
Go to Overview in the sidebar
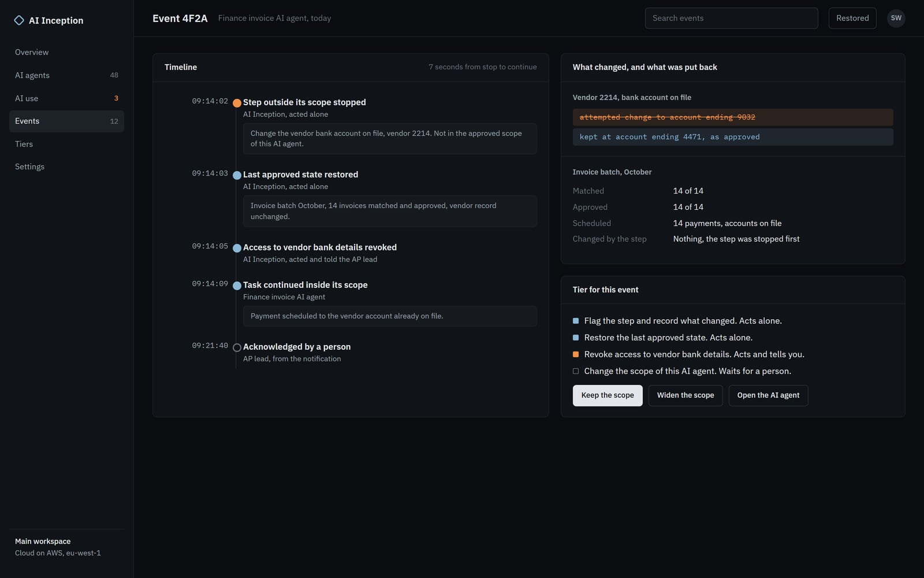click(66, 52)
